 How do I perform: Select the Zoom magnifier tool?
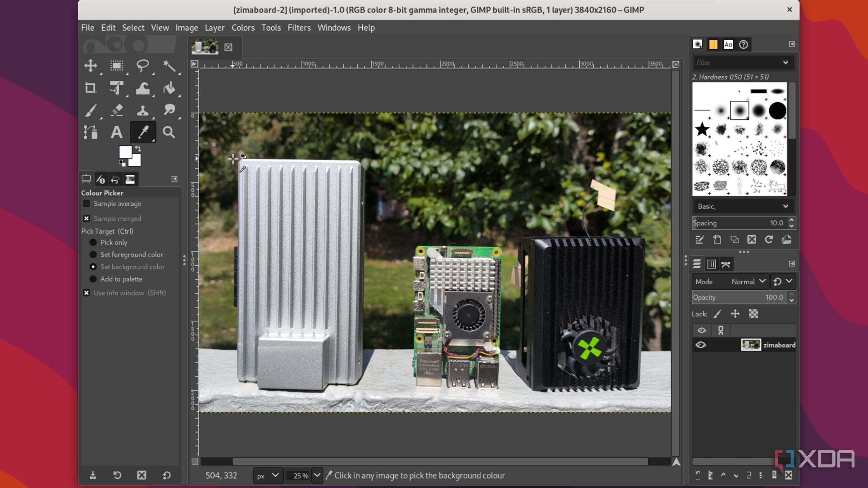(x=169, y=132)
